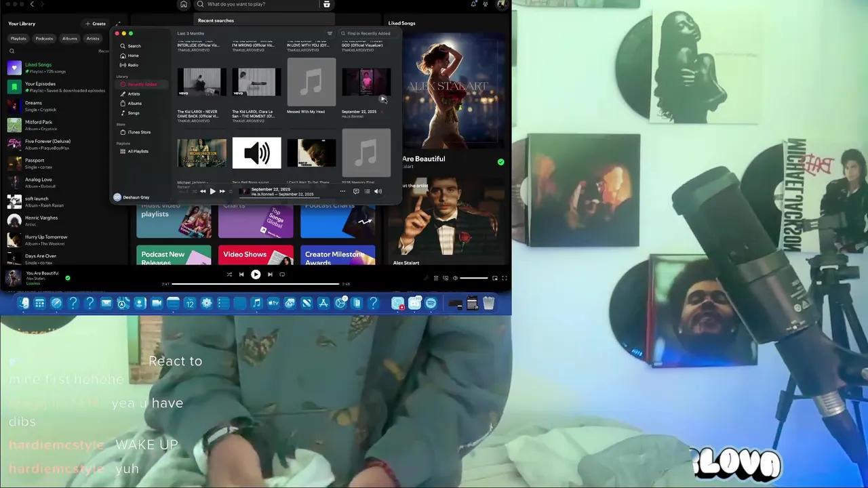The height and width of the screenshot is (488, 868).
Task: Seek on Spotify playback progress bar
Action: [x=256, y=284]
